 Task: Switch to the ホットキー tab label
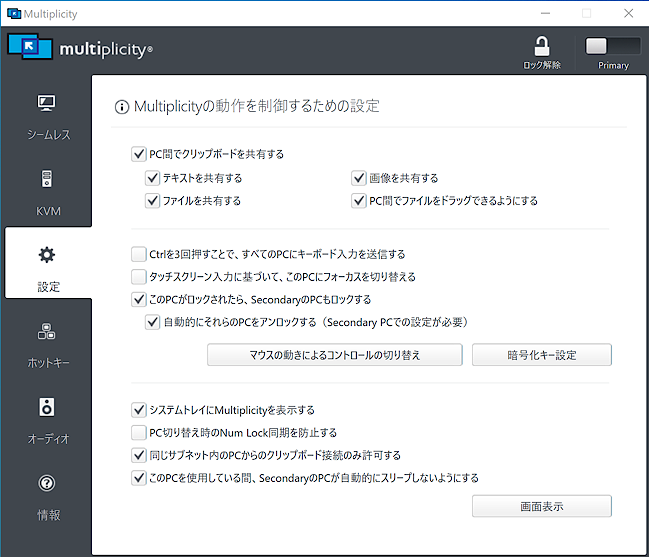48,363
